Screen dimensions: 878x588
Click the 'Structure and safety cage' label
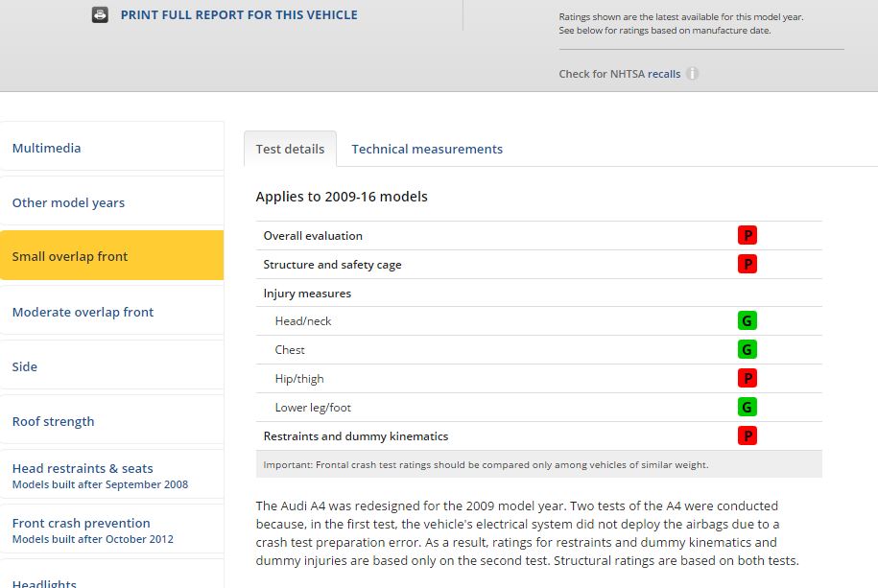click(x=333, y=265)
